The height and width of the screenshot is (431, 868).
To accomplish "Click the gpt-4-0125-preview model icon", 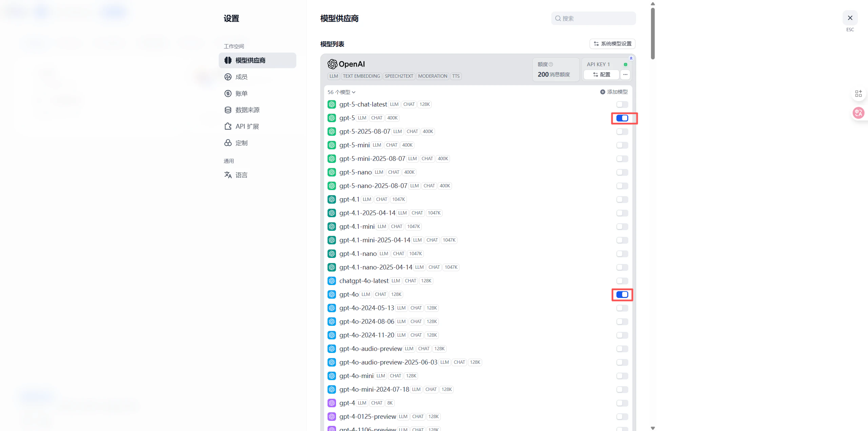I will click(332, 417).
